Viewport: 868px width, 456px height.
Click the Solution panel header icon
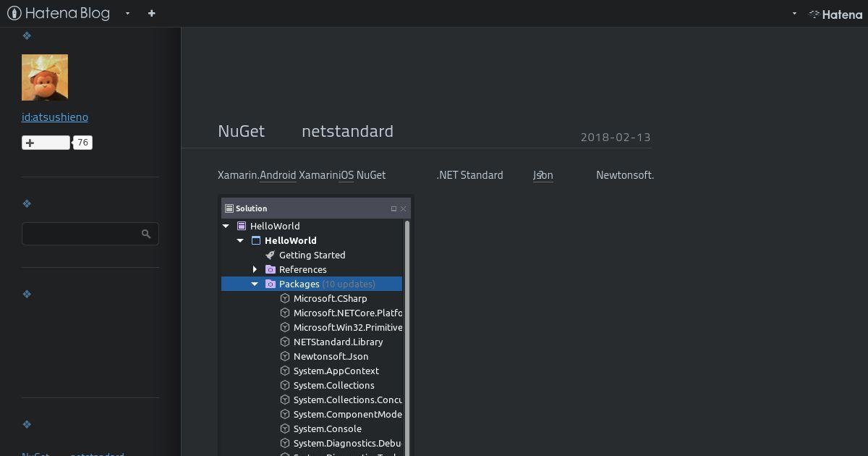pyautogui.click(x=229, y=208)
